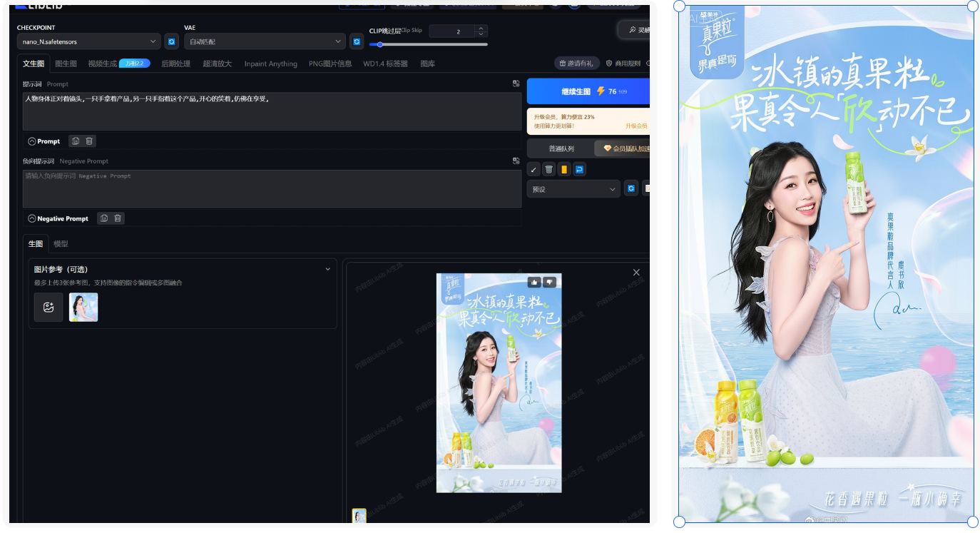The width and height of the screenshot is (980, 533).
Task: Refresh the 预设 preset list icon
Action: [631, 188]
